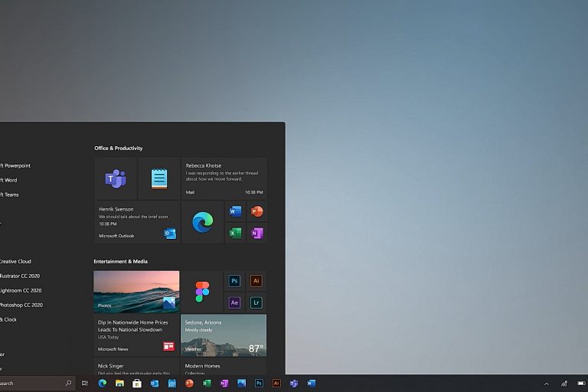The height and width of the screenshot is (392, 588).
Task: Open Task View on the taskbar
Action: (x=85, y=384)
